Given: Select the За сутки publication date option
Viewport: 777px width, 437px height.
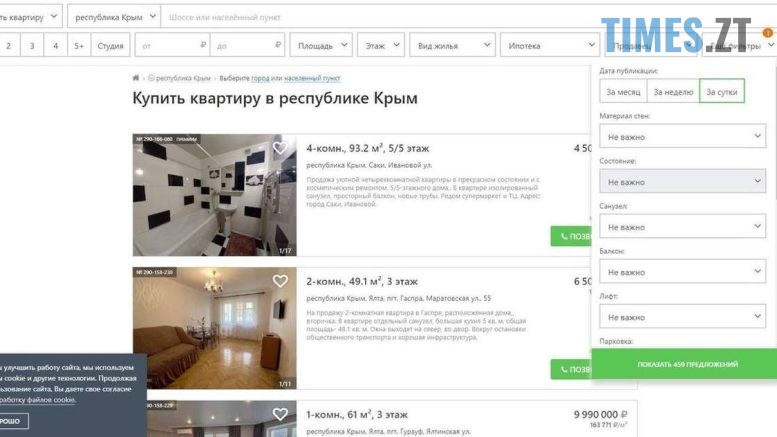Looking at the screenshot, I should [722, 91].
